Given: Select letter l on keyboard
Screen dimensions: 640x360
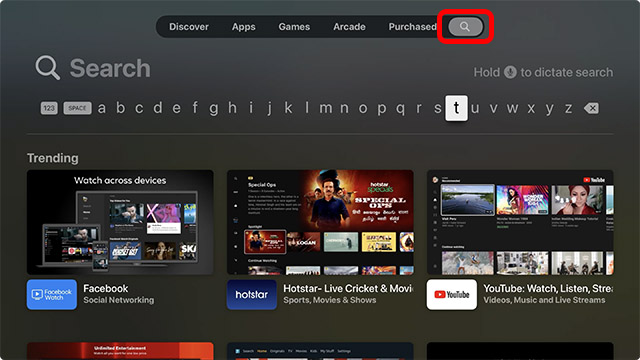Looking at the screenshot, I should pos(307,108).
